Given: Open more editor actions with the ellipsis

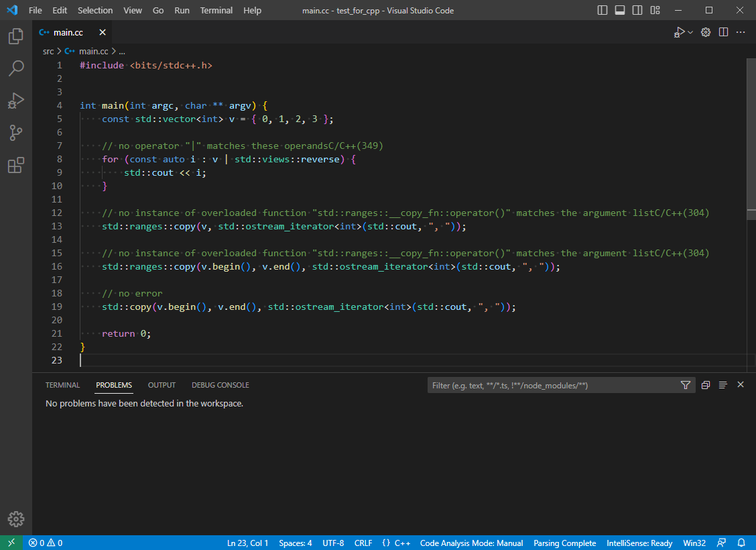Looking at the screenshot, I should [740, 32].
